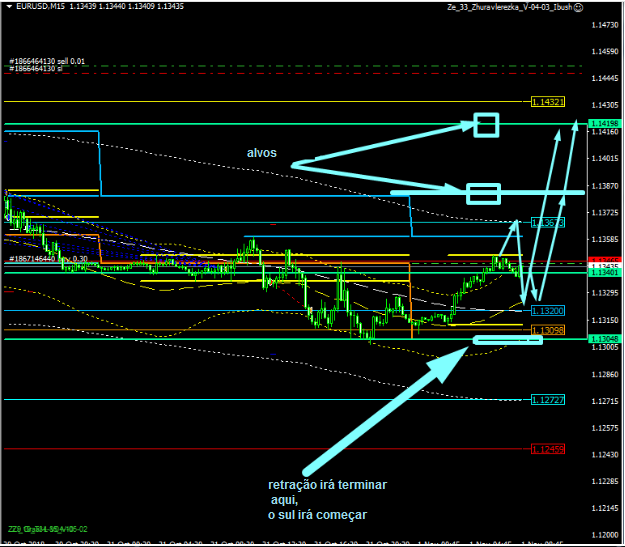This screenshot has height=547, width=625.
Task: Click the expert advisor smiley face icon
Action: click(x=580, y=7)
